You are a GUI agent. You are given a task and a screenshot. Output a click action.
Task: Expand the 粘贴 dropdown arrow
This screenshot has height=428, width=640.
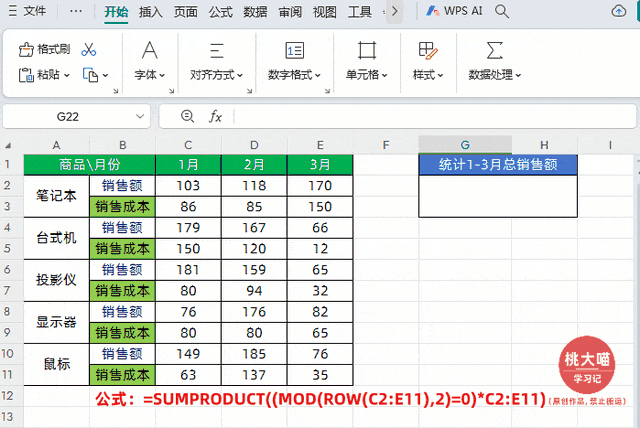click(67, 75)
